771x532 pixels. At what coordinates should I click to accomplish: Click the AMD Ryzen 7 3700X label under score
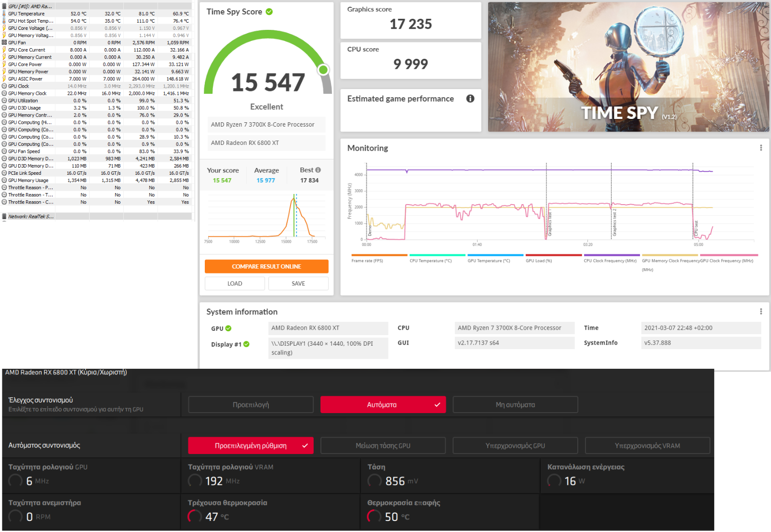tap(266, 125)
